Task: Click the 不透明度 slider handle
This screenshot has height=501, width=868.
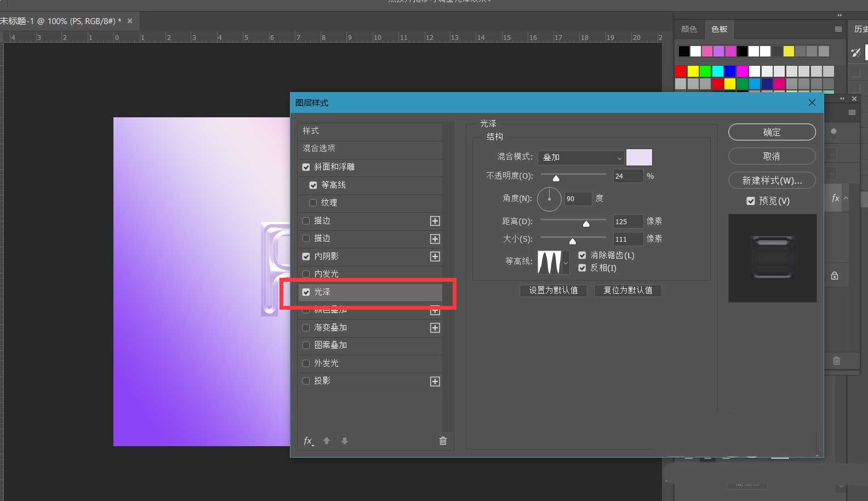Action: 556,178
